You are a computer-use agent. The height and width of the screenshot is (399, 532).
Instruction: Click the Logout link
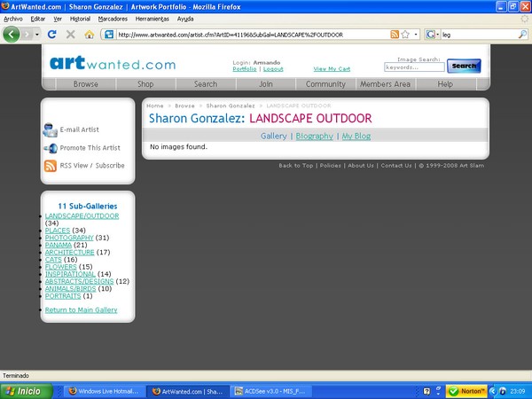point(273,69)
